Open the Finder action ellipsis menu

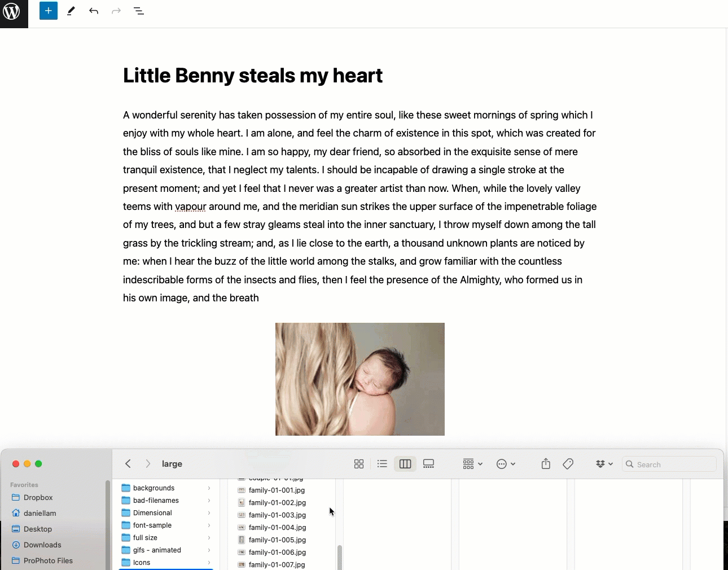tap(506, 464)
